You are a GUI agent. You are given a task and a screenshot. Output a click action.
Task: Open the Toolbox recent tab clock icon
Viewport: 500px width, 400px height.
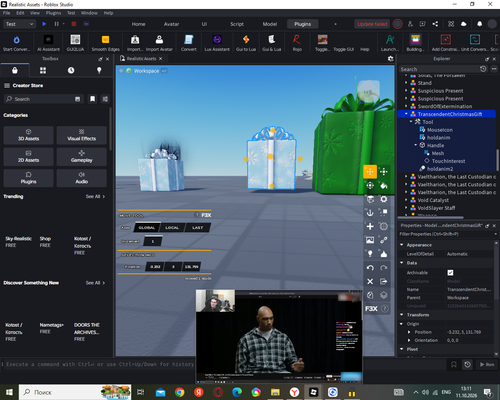pos(71,70)
